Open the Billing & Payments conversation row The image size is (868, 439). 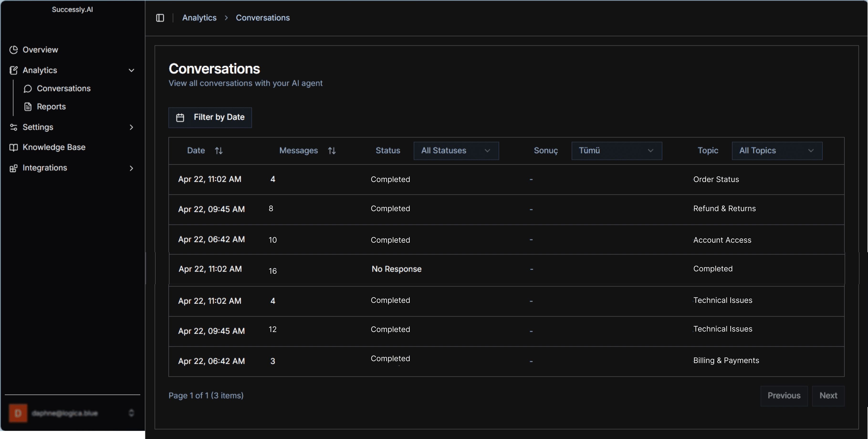point(507,361)
